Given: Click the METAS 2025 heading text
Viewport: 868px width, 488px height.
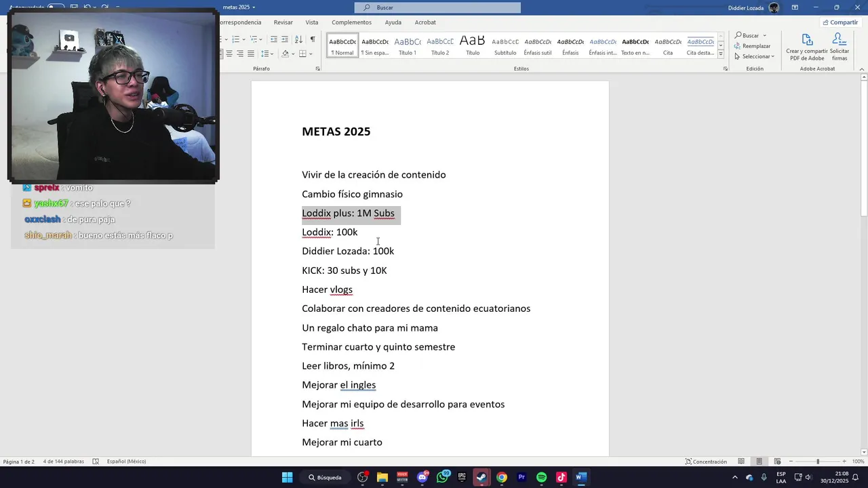Looking at the screenshot, I should point(336,131).
